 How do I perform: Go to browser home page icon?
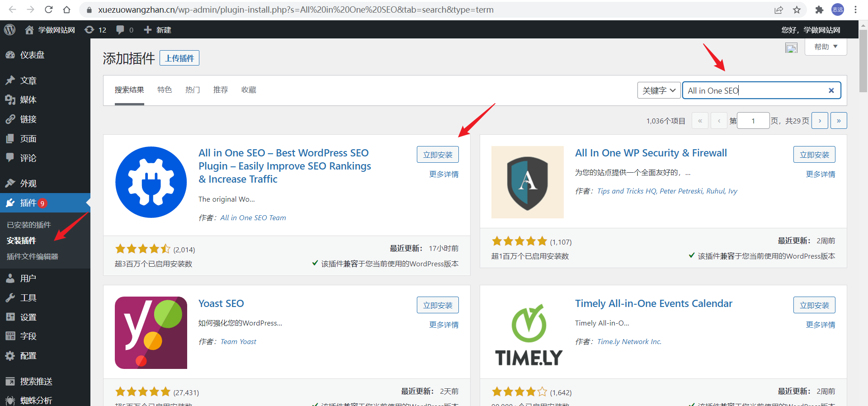[66, 9]
